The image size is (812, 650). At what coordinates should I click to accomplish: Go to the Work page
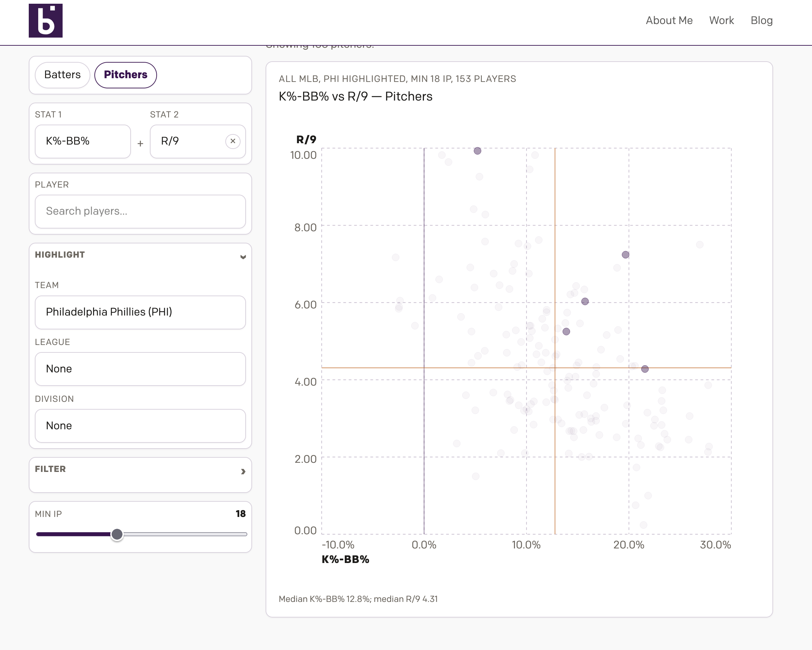(x=721, y=20)
